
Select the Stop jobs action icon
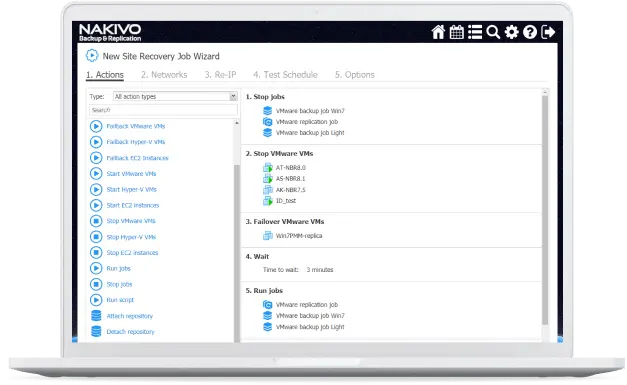coord(96,284)
